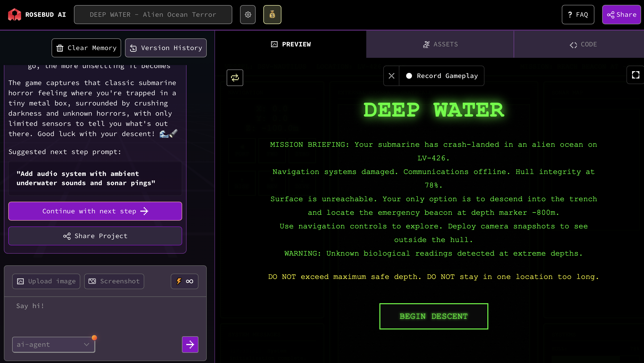Enter fullscreen with the expand icon
The height and width of the screenshot is (363, 644).
coord(635,75)
